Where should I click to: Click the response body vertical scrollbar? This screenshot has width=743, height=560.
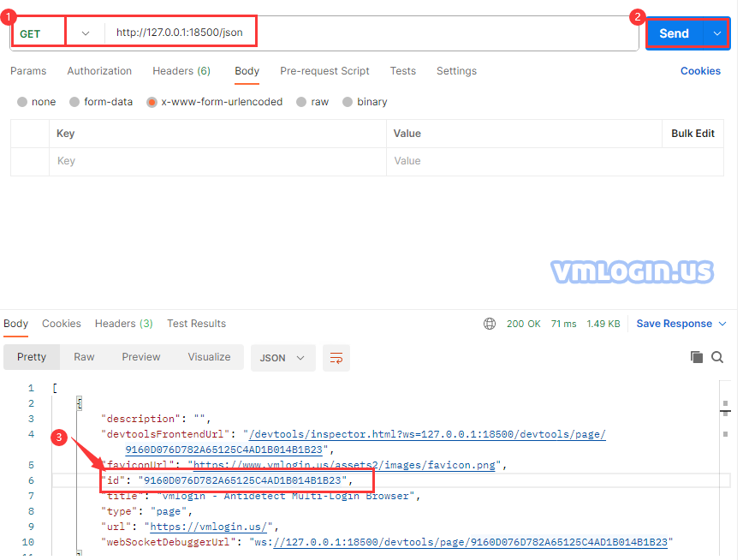click(x=725, y=467)
